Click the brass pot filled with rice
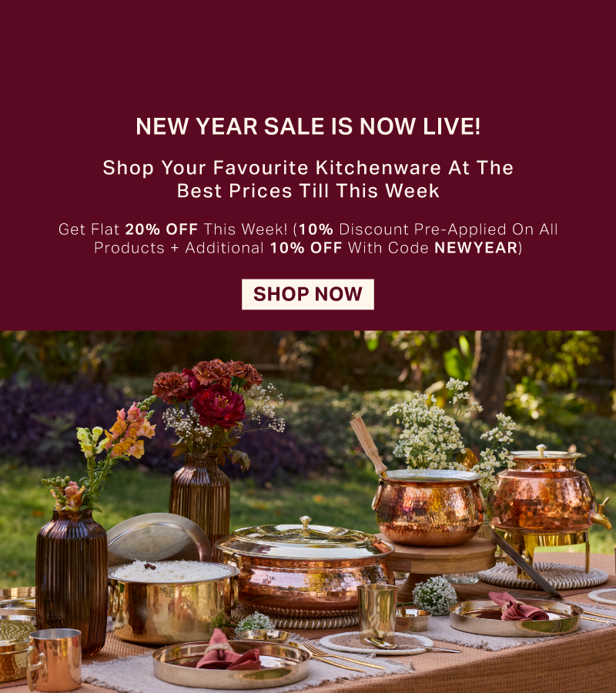 pyautogui.click(x=173, y=601)
